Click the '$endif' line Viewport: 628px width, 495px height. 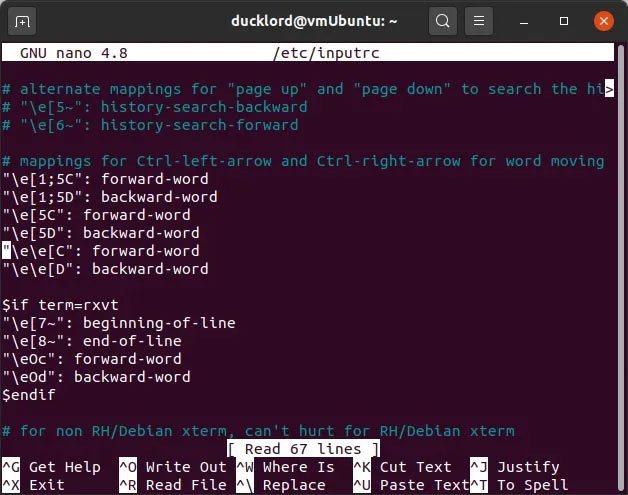coord(28,395)
